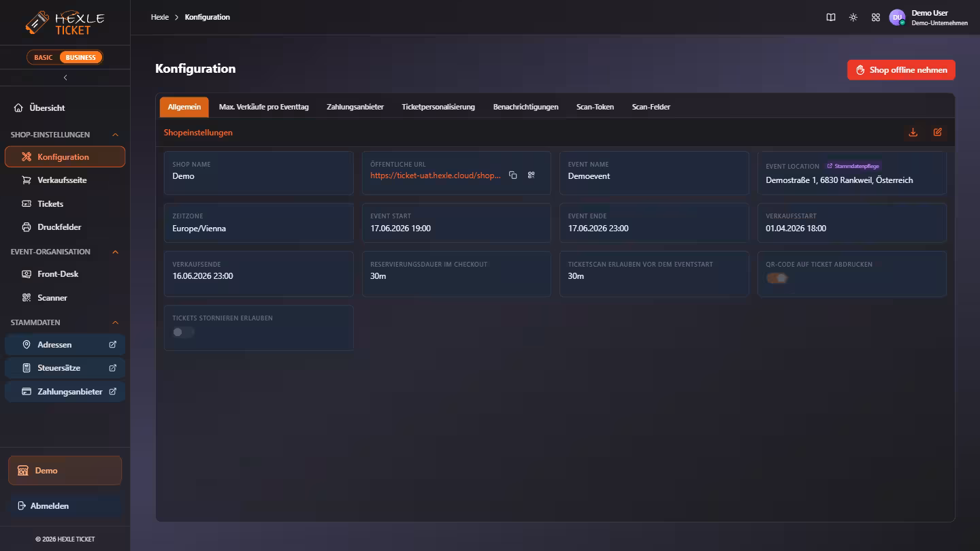Viewport: 980px width, 551px height.
Task: Show QR code for public URL
Action: coord(532,176)
